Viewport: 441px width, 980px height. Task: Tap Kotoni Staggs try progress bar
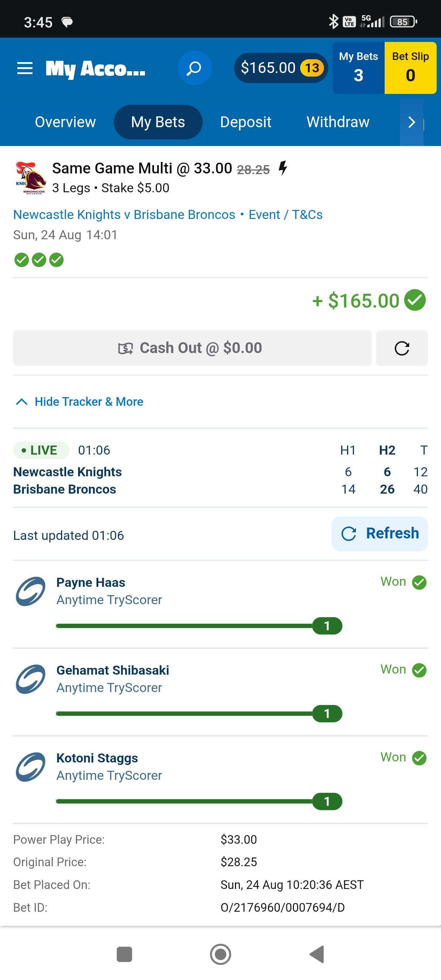click(198, 801)
